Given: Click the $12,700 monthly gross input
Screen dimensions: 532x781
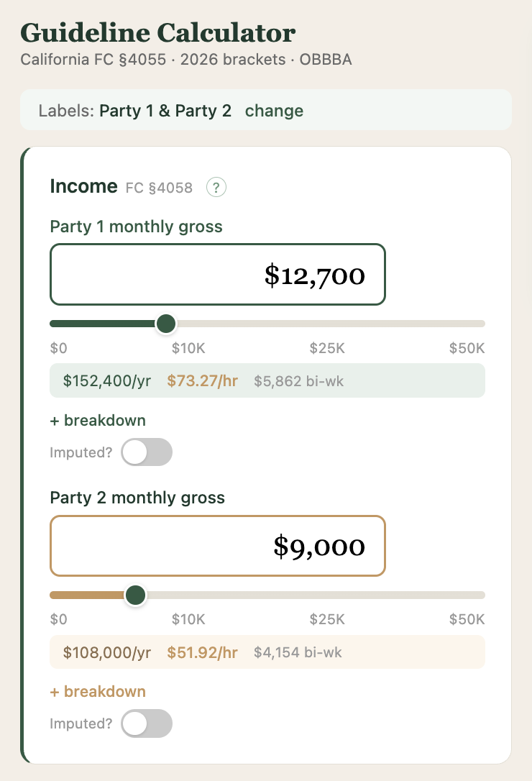Looking at the screenshot, I should pos(217,274).
